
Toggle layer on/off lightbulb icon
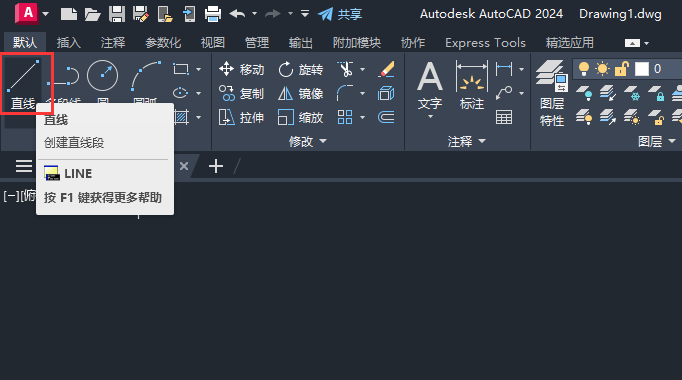tap(584, 69)
